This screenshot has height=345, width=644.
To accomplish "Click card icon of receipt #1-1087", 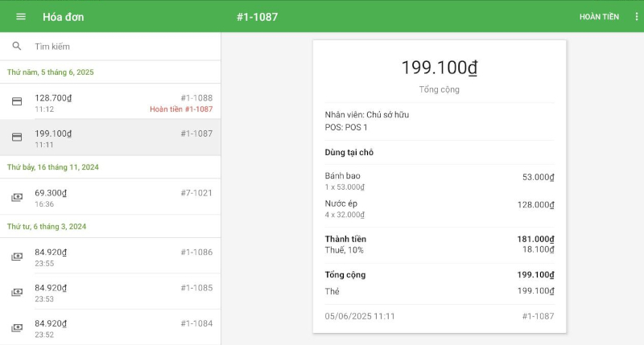I will coord(17,138).
